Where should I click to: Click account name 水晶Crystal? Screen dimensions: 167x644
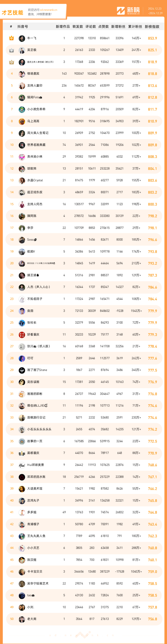35,180
